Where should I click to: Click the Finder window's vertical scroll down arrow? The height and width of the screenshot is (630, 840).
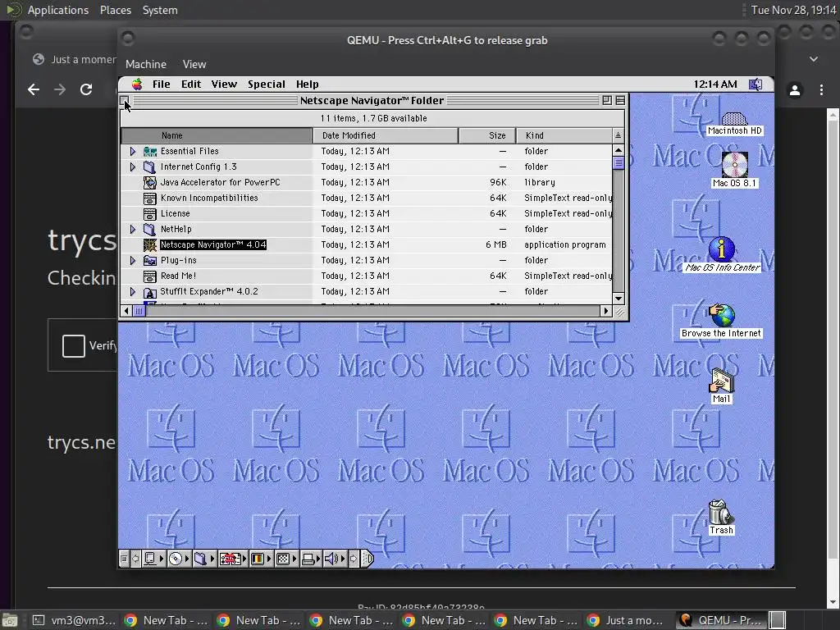[619, 299]
